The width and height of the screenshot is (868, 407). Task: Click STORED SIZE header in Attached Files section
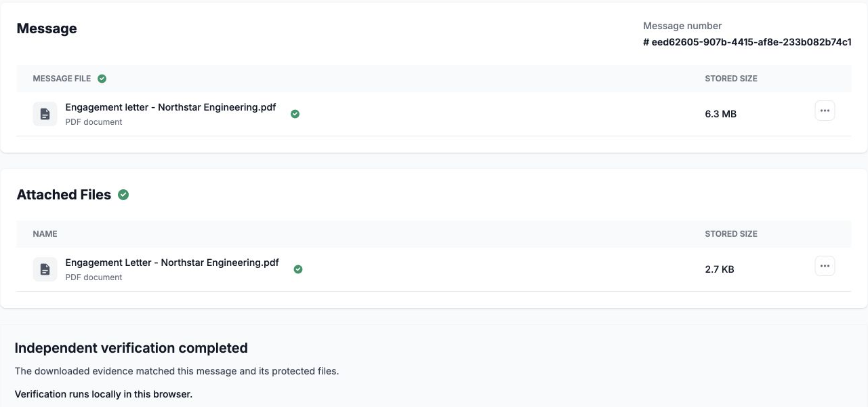tap(731, 234)
